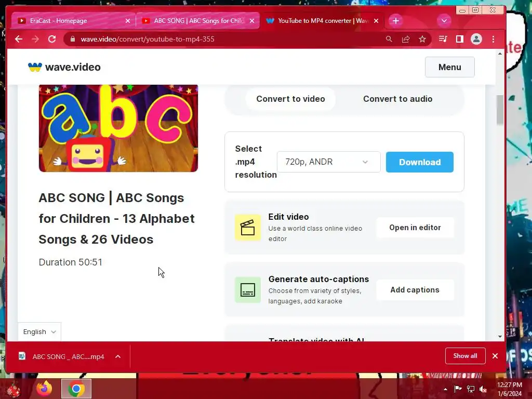Close the downloads bar
This screenshot has height=399, width=532.
click(495, 356)
